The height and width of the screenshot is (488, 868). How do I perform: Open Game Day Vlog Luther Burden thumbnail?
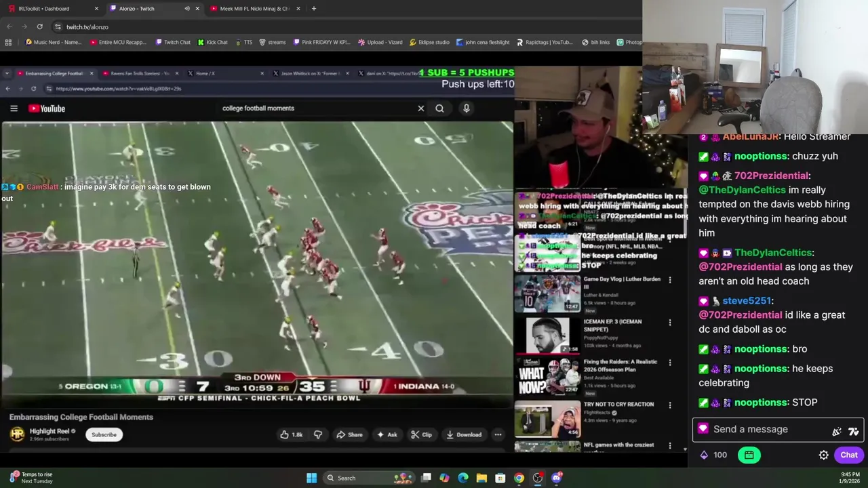pyautogui.click(x=547, y=293)
